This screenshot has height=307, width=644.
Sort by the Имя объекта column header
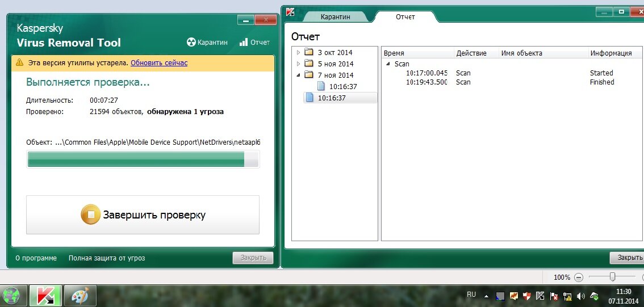[543, 53]
